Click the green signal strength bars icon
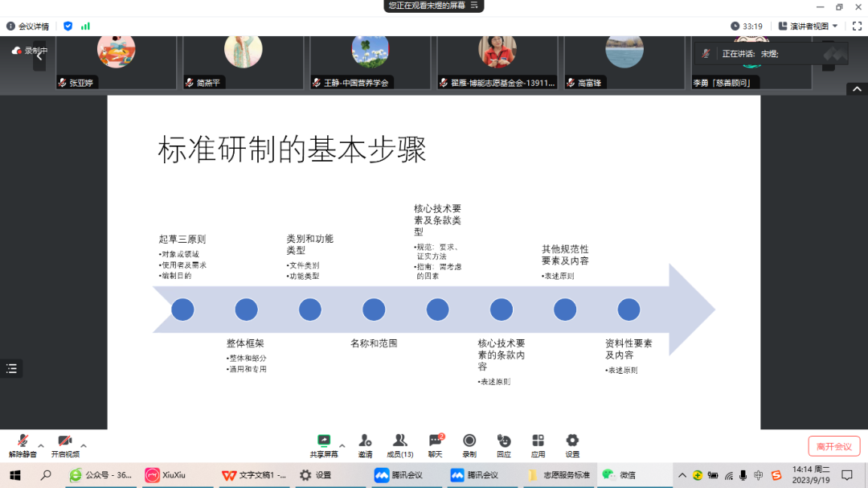Screen dimensions: 868x488 tap(85, 26)
